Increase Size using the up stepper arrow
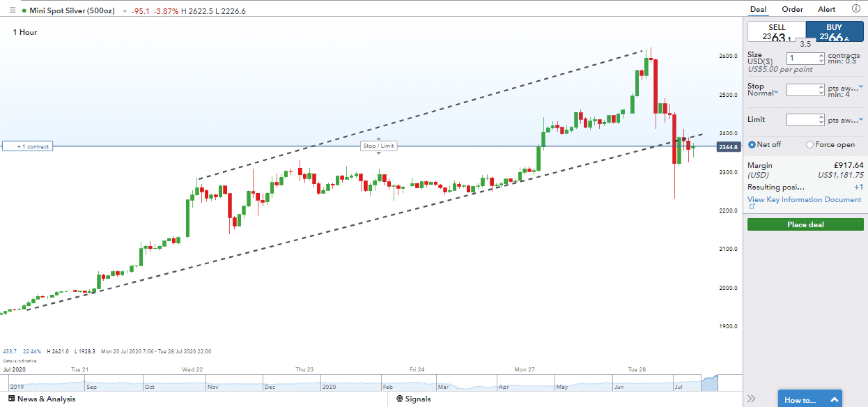 pos(820,54)
